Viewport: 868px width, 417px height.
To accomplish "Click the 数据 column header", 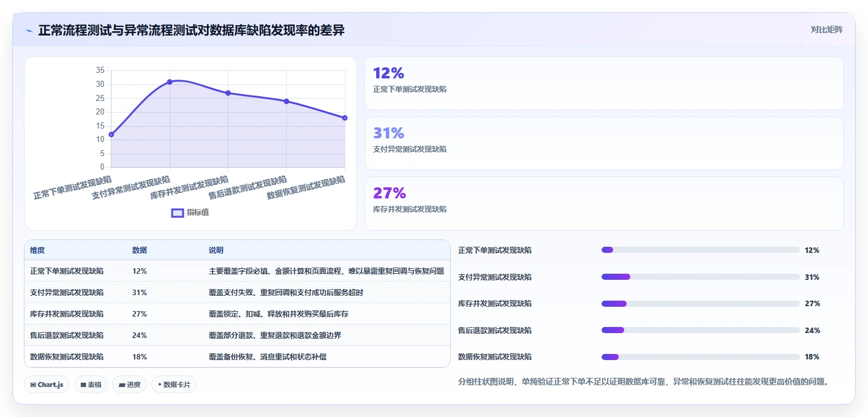I will [x=140, y=250].
